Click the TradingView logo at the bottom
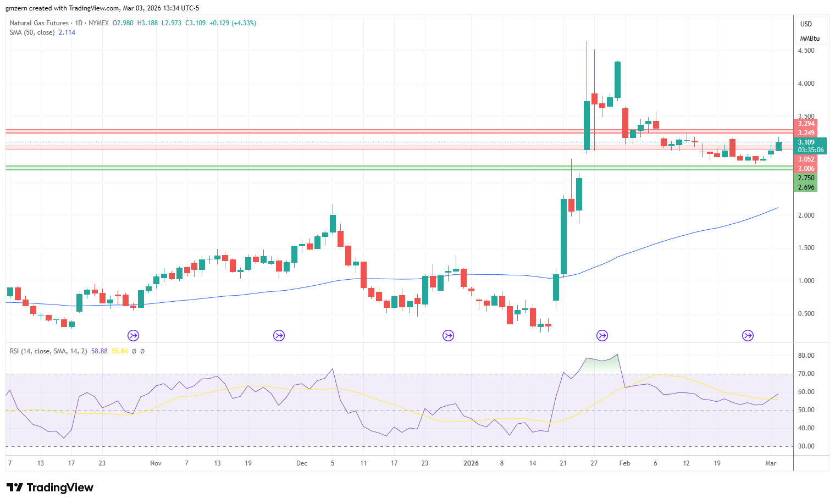Viewport: 835px width, 504px height. (x=50, y=488)
